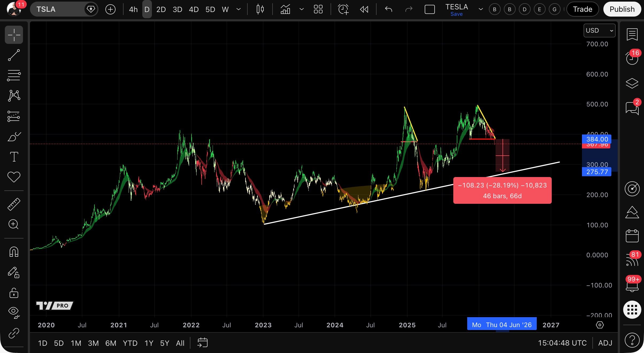
Task: Open the candlestick chart style selector
Action: tap(260, 9)
